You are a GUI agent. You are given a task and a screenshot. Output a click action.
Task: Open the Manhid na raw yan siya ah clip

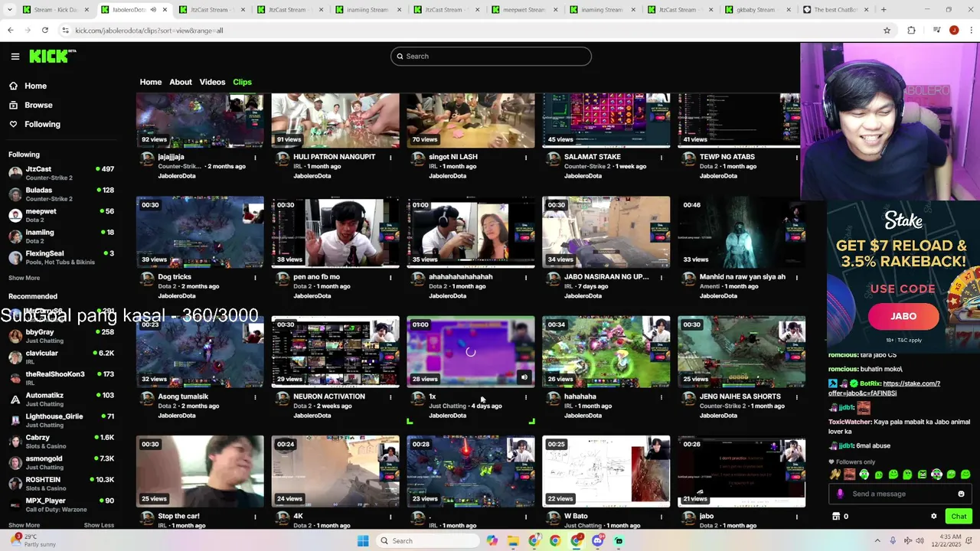click(742, 232)
